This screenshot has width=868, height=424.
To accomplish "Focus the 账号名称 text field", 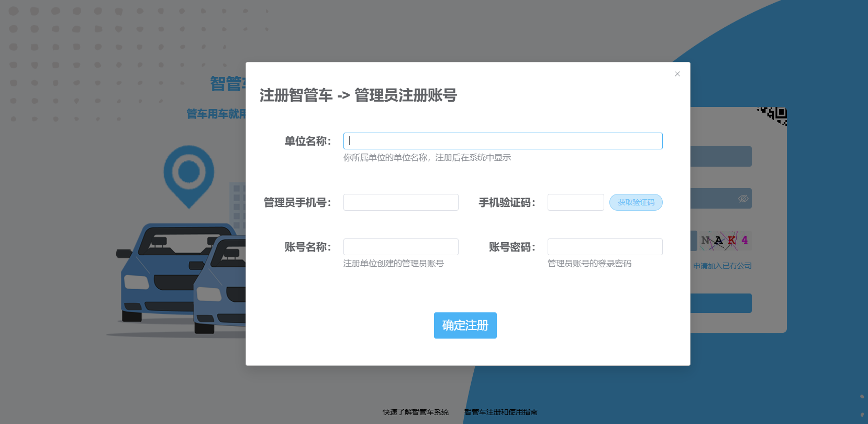I will 400,247.
